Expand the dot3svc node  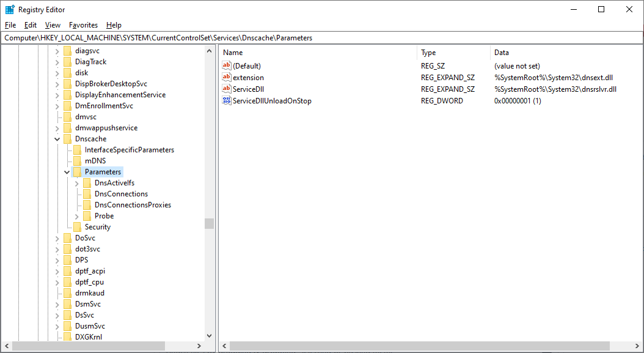tap(57, 250)
